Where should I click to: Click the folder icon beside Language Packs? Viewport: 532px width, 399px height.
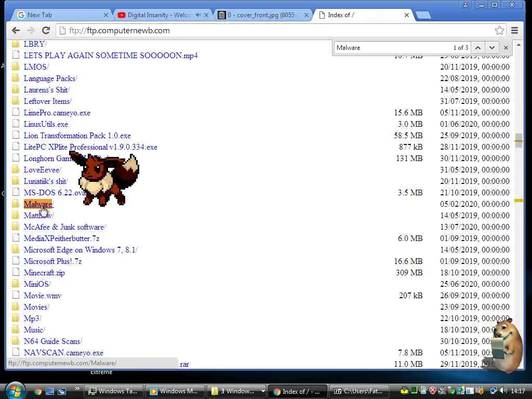(15, 78)
